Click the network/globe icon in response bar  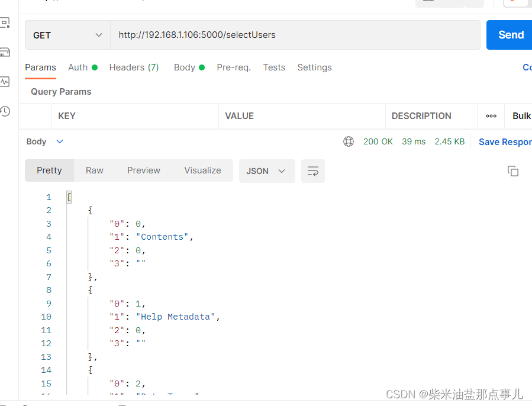[x=349, y=141]
